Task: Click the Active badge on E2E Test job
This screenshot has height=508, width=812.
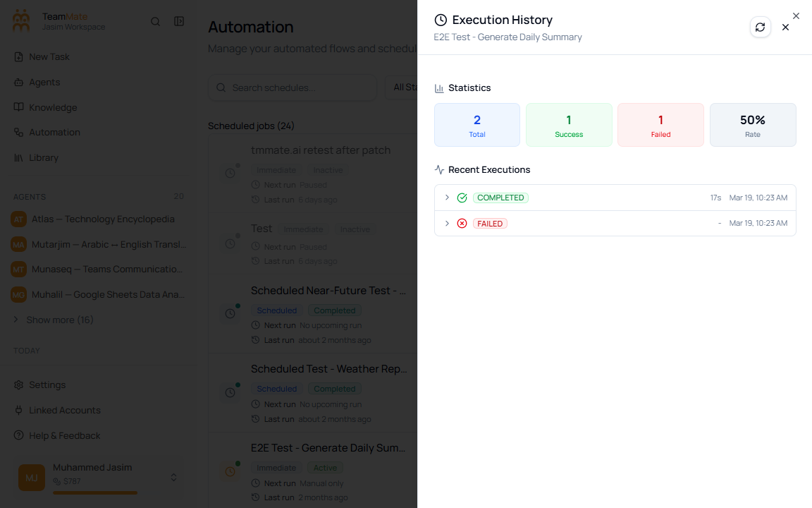Action: tap(325, 468)
